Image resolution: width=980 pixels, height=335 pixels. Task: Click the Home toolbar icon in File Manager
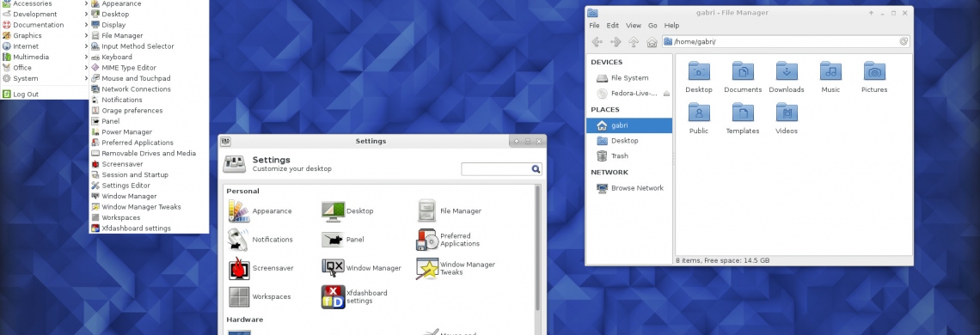point(652,42)
